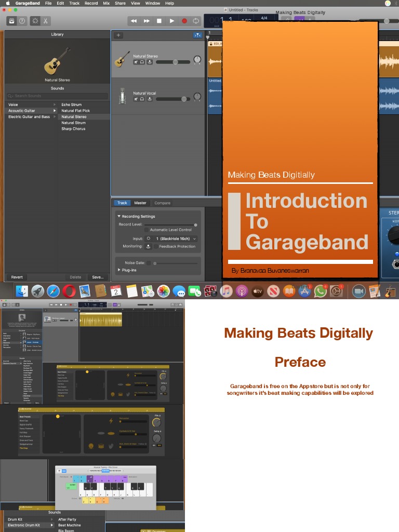The height and width of the screenshot is (532, 399).
Task: Click the Rewind transport button
Action: [x=134, y=21]
